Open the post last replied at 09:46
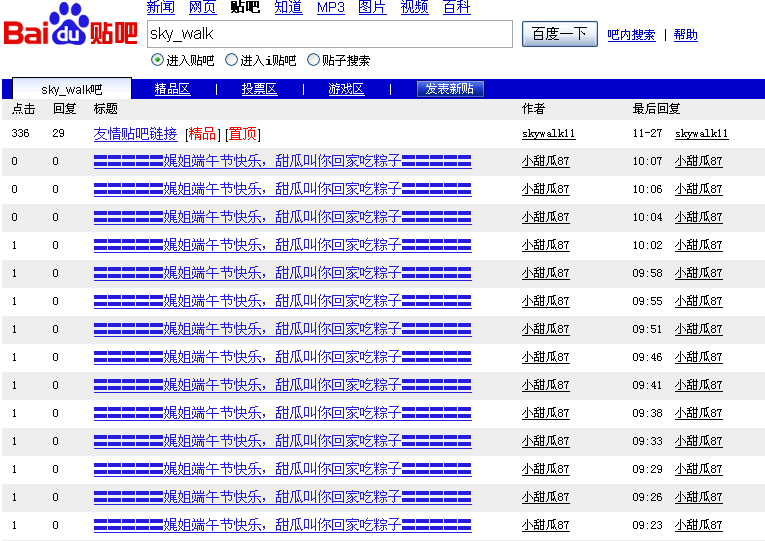The height and width of the screenshot is (541, 765). pyautogui.click(x=282, y=358)
